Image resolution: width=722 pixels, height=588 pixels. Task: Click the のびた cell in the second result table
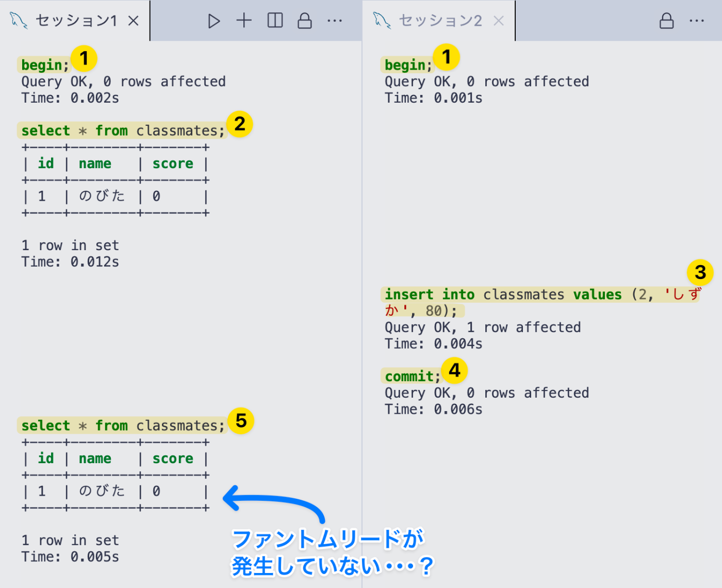[x=102, y=491]
